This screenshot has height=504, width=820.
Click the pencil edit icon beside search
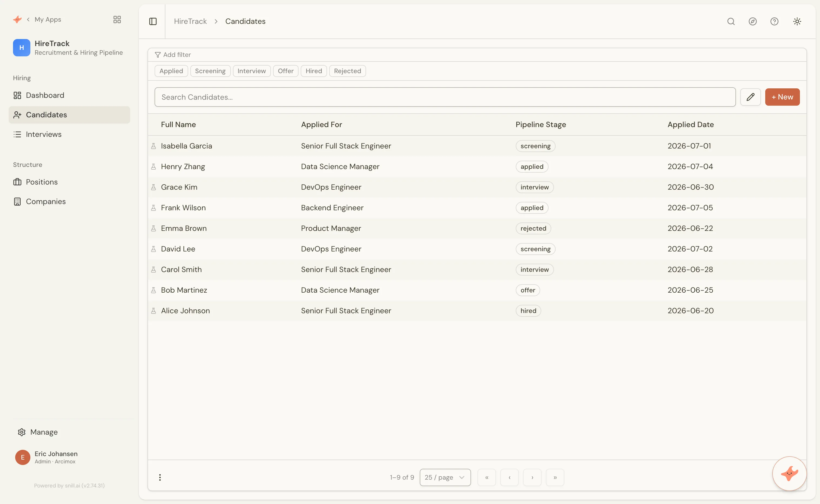point(750,97)
